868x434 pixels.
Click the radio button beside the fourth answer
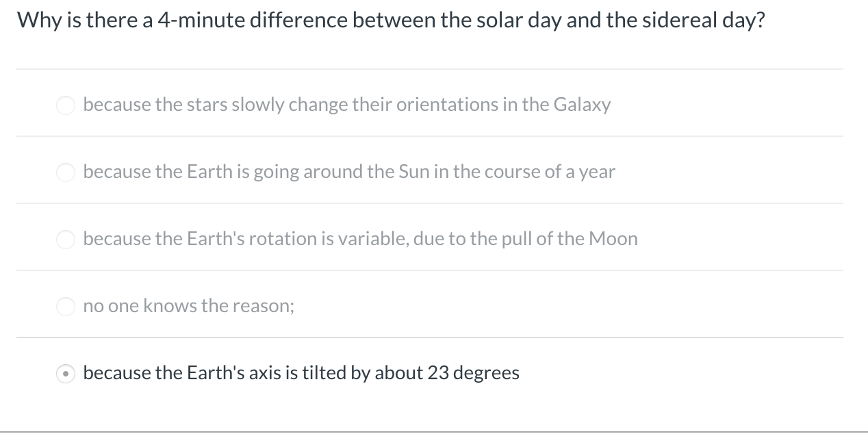66,307
